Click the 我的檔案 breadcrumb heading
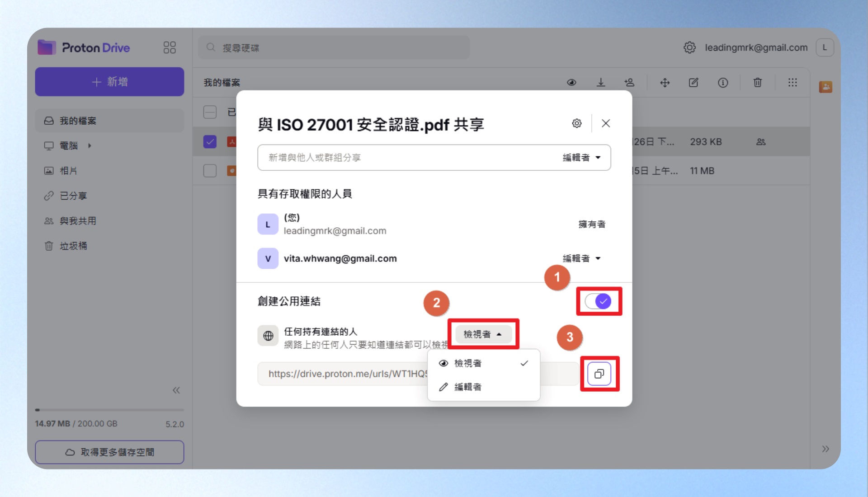This screenshot has height=497, width=868. [222, 83]
